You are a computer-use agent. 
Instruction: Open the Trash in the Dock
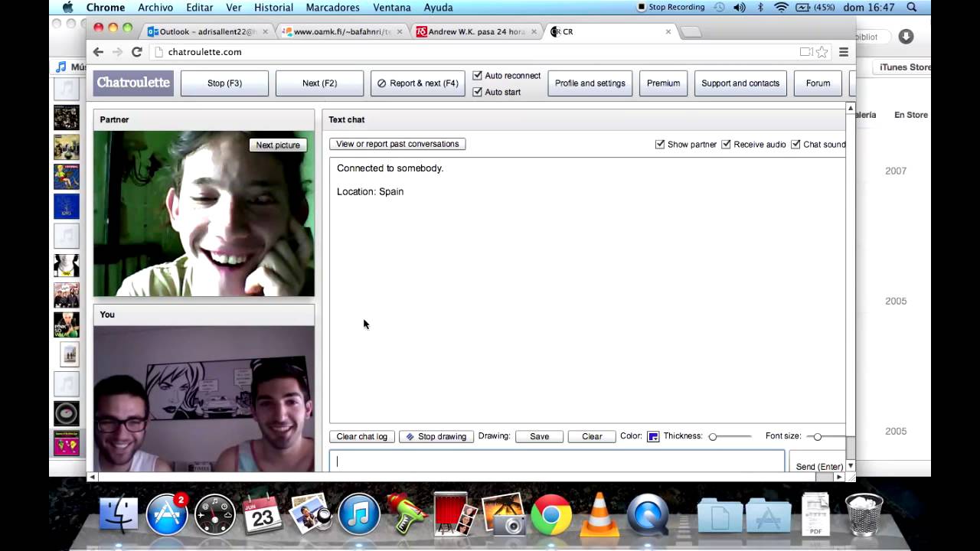pyautogui.click(x=864, y=514)
